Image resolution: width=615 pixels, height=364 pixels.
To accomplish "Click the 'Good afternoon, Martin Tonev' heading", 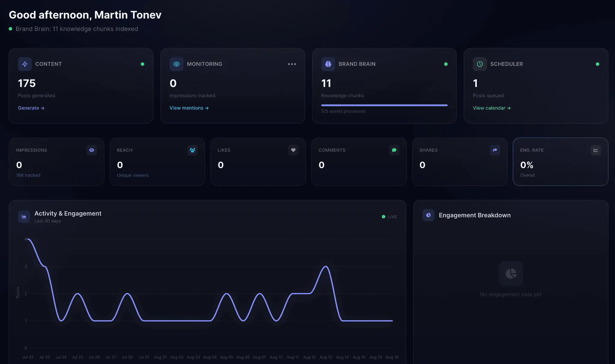I will (85, 15).
